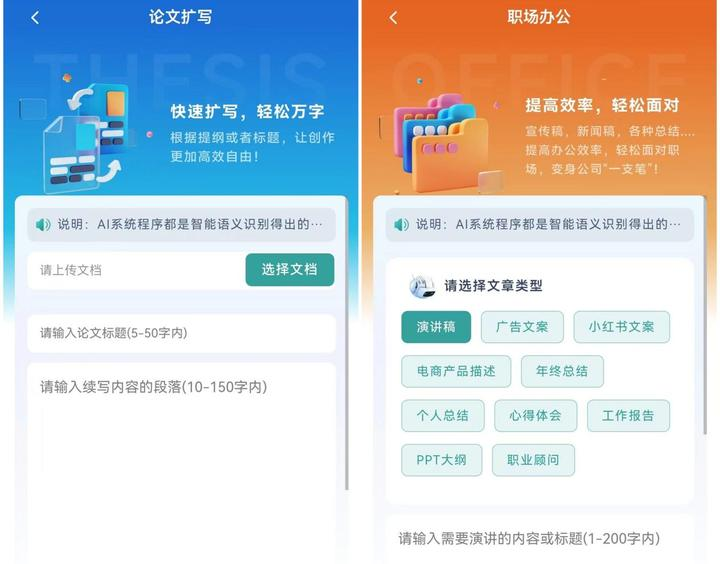Choose 年终总结 type
Viewport: 720px width, 564px height.
562,371
